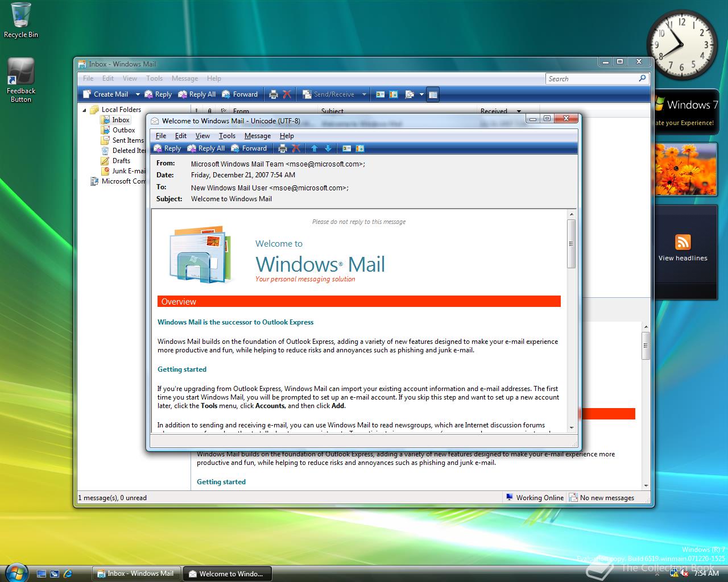Open the File menu in Inbox window
The width and height of the screenshot is (728, 582).
tap(88, 78)
